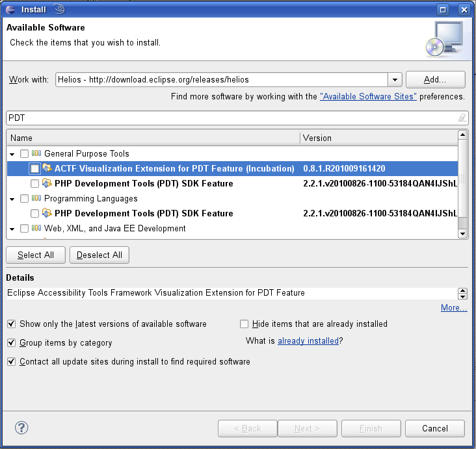Click the clear filter eraser icon
The height and width of the screenshot is (449, 476).
462,118
